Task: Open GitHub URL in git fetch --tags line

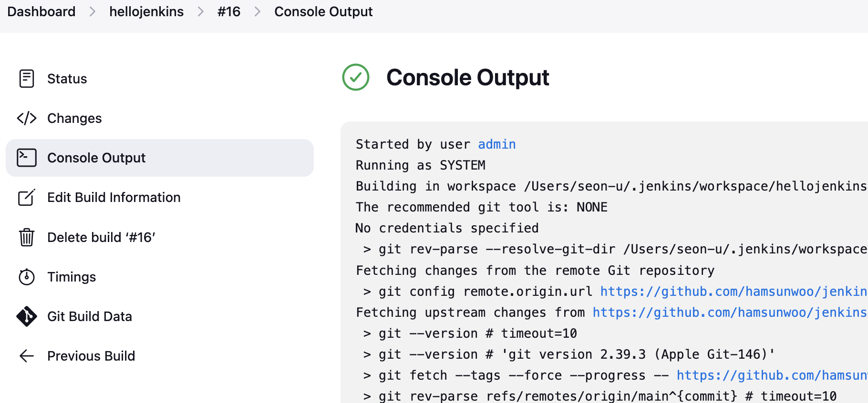Action: [772, 375]
